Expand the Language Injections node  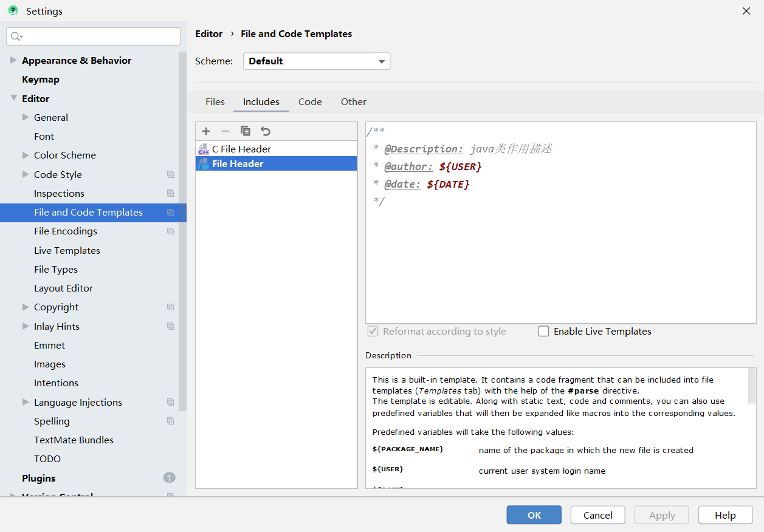(x=26, y=402)
